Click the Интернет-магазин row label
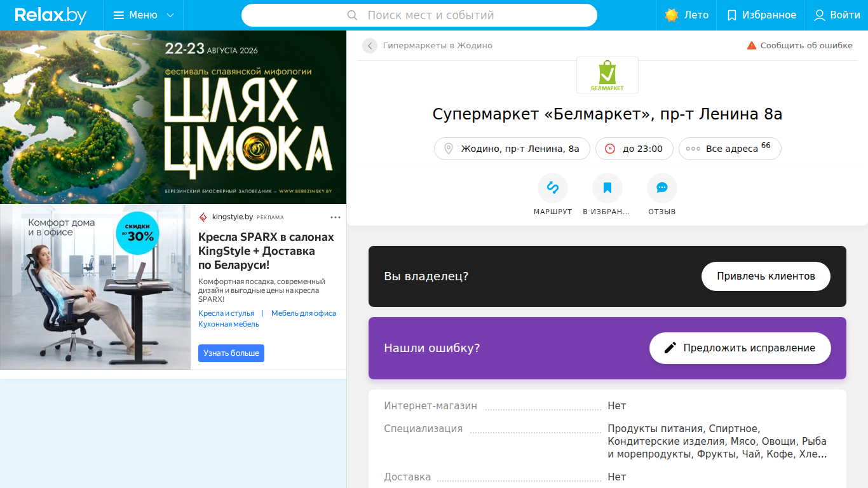The width and height of the screenshot is (868, 488). pyautogui.click(x=430, y=406)
